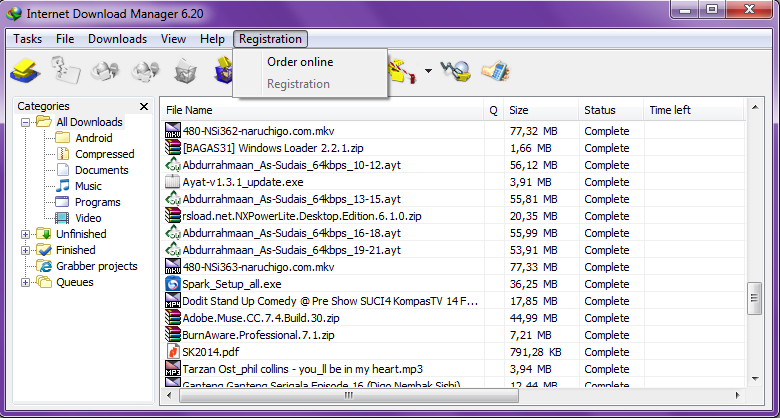Viewport: 780px width, 418px height.
Task: Open the File menu
Action: coord(65,39)
